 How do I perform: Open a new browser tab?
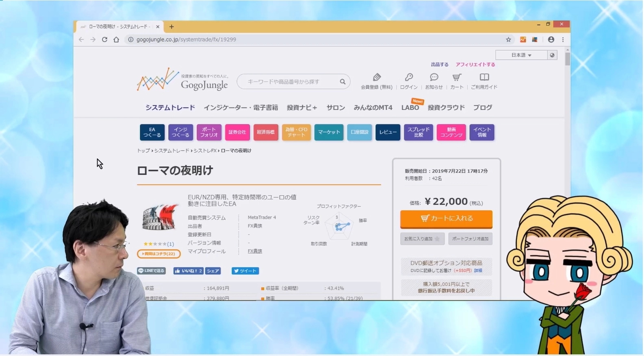coord(171,27)
